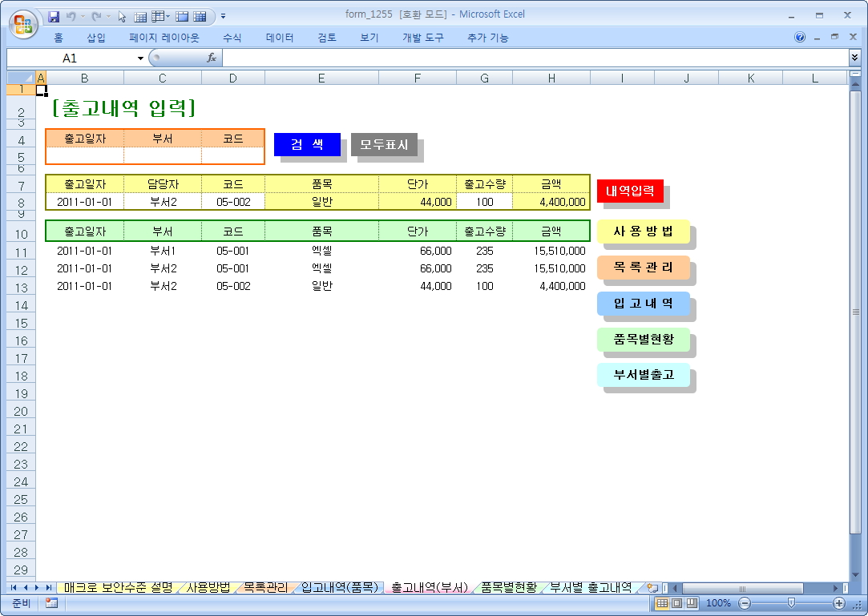Click the insert function fx icon

tap(212, 58)
